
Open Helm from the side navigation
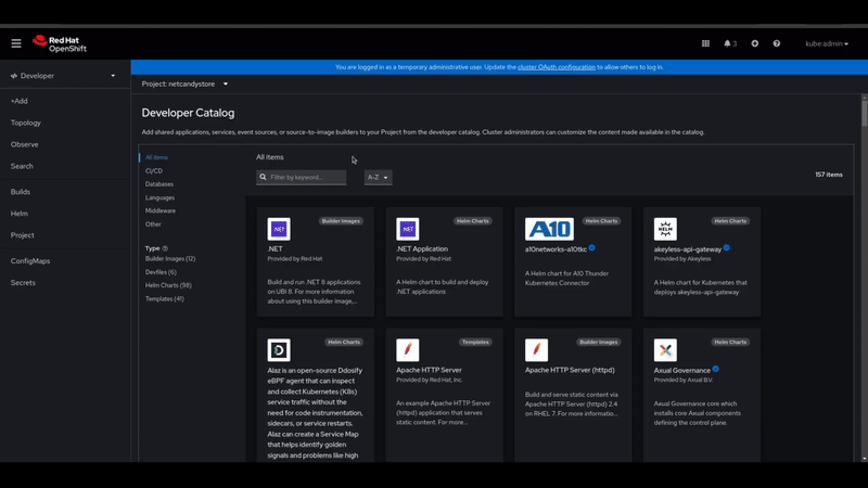click(19, 214)
